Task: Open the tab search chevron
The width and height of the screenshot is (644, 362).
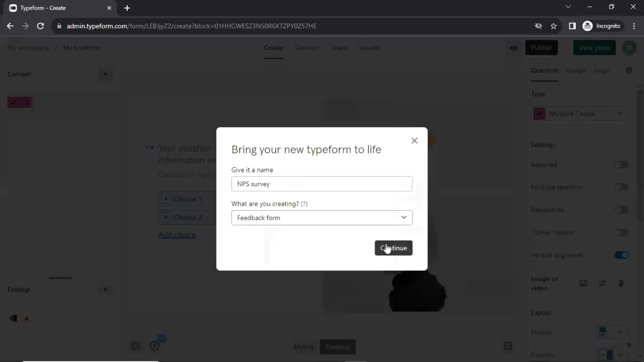Action: (x=568, y=7)
